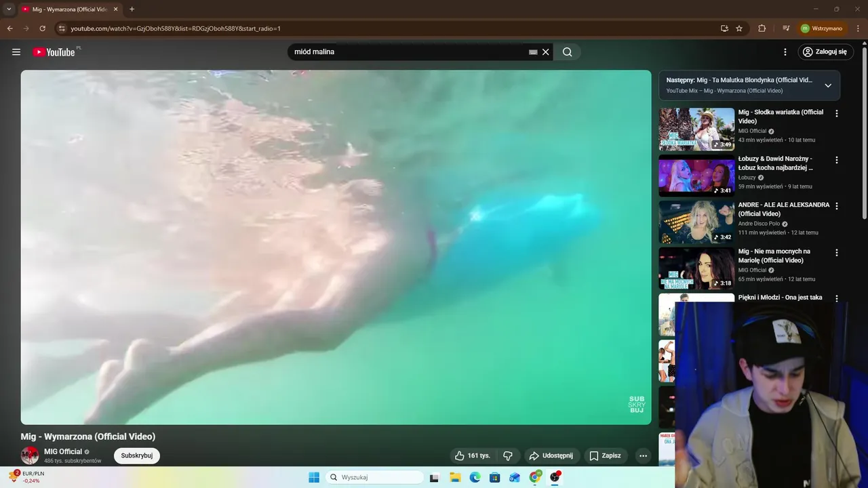Click the SUBSKRYBUJ watermark on the video
This screenshot has height=488, width=868.
click(x=637, y=404)
